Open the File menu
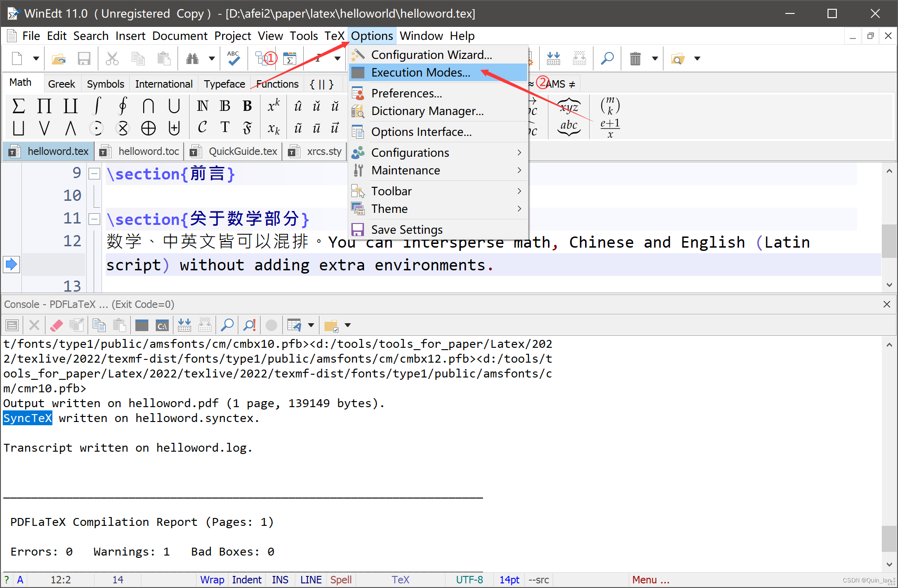This screenshot has height=588, width=898. coord(31,36)
